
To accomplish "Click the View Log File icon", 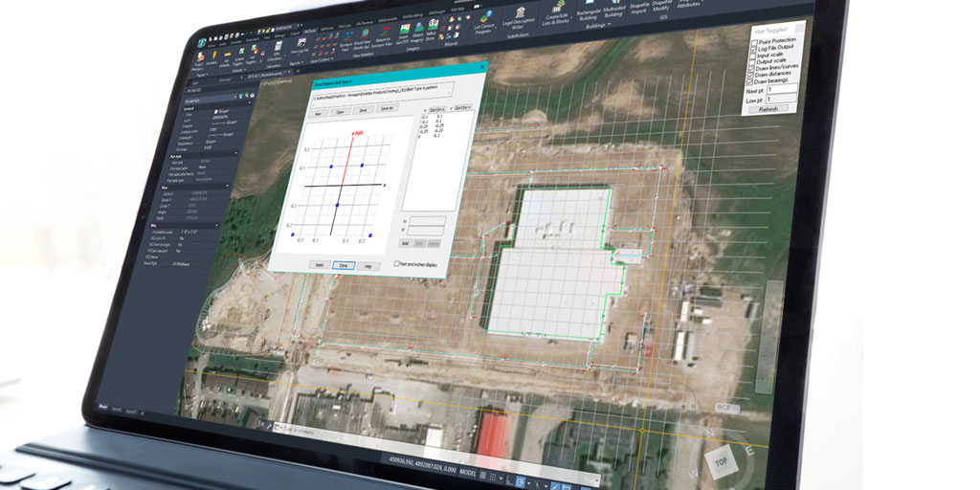I will [301, 45].
